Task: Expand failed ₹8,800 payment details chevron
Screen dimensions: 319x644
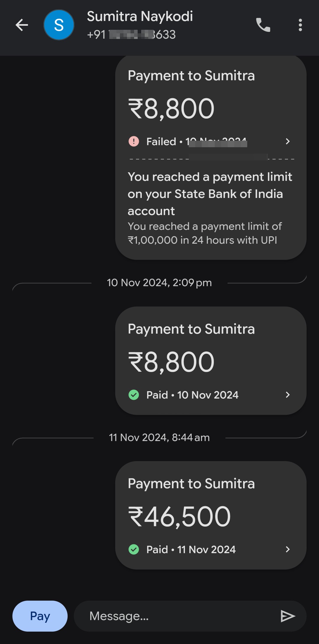Action: [288, 141]
